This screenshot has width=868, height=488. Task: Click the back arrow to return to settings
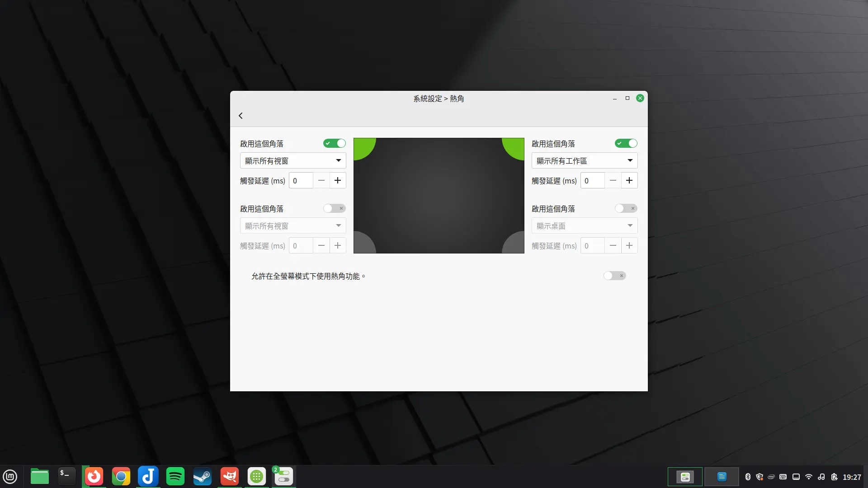click(241, 115)
